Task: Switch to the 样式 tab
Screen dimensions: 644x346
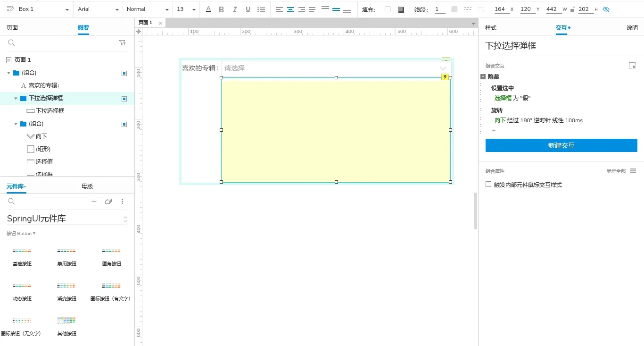Action: (491, 28)
